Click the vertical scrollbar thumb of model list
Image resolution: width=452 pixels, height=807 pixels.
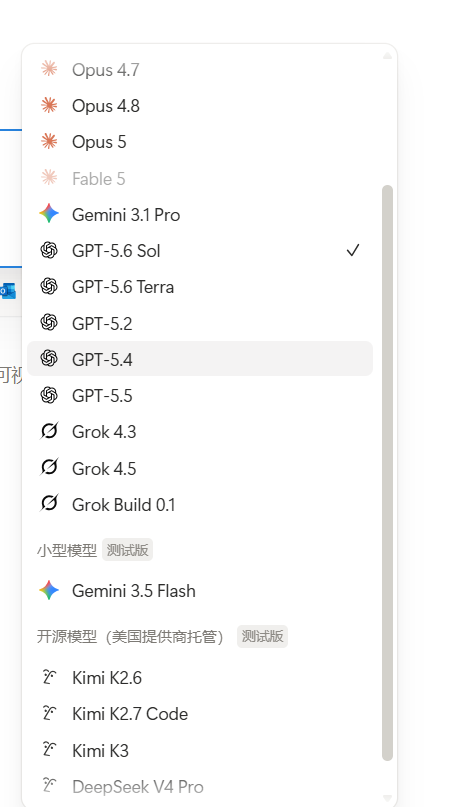[x=388, y=472]
